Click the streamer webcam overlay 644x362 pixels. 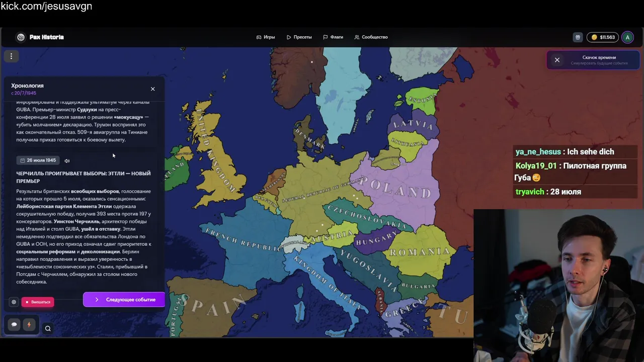tap(558, 285)
